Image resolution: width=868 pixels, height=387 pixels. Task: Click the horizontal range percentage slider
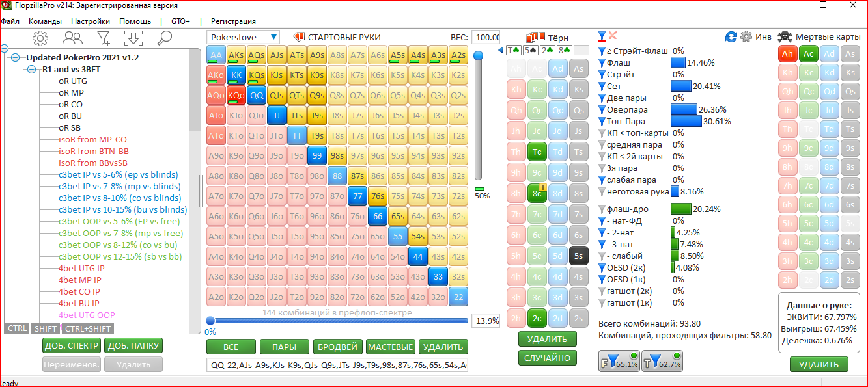click(339, 320)
